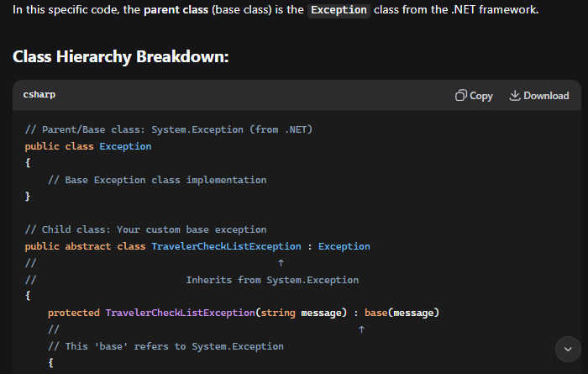Click the abstract keyword in the code
The width and height of the screenshot is (588, 374).
pos(88,246)
